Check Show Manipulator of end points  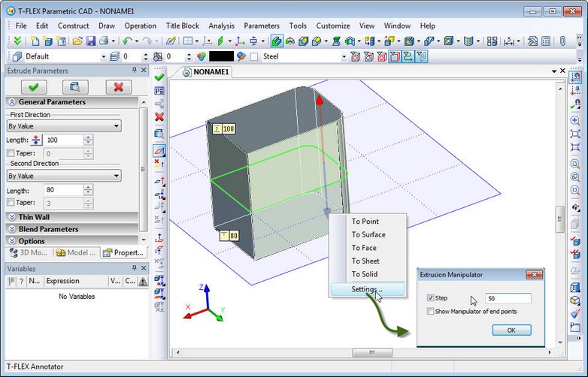[430, 311]
